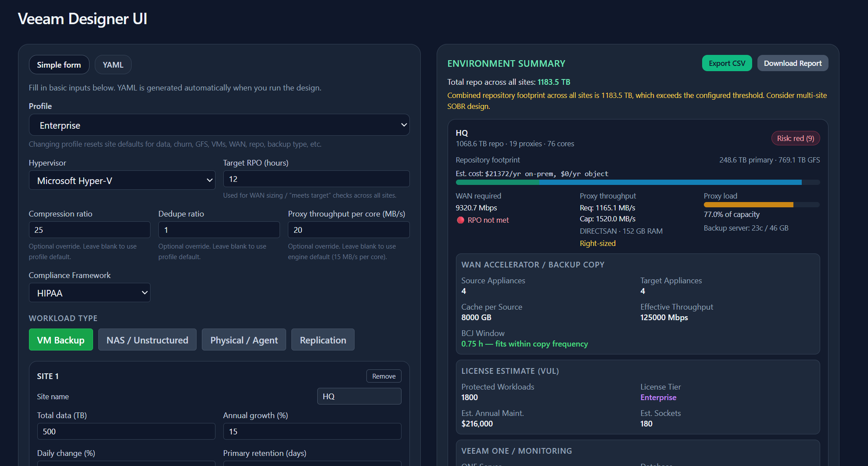Click the Dedupe ratio input field
This screenshot has height=466, width=868.
(x=219, y=230)
